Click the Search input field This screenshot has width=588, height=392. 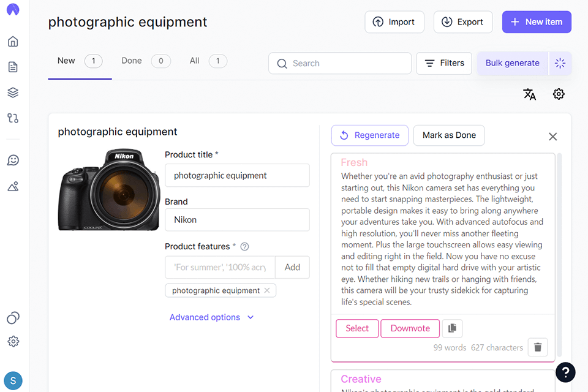click(340, 63)
